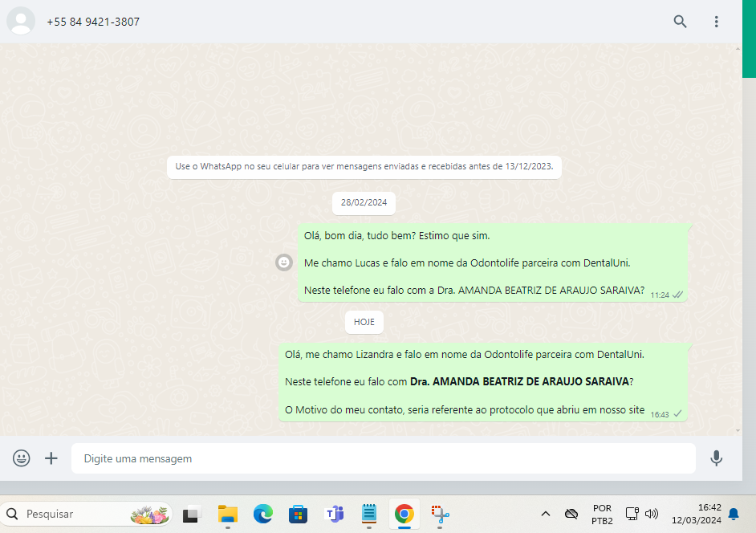Open the volume control in system tray
The width and height of the screenshot is (756, 533).
point(652,514)
